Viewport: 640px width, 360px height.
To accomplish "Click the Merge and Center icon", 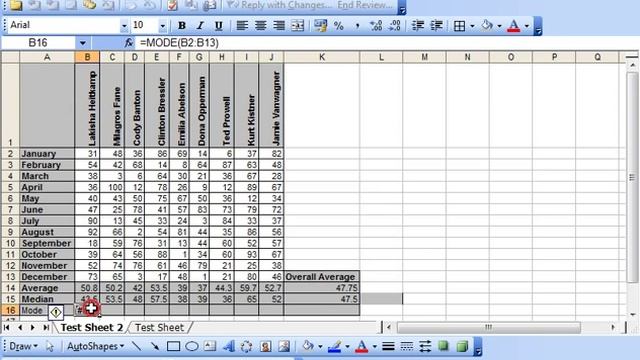I will coord(298,26).
